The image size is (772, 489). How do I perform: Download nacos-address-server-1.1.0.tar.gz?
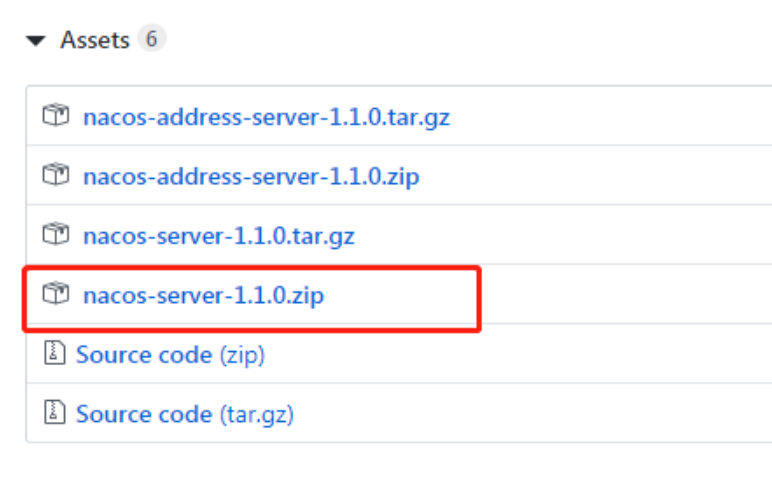tap(266, 118)
